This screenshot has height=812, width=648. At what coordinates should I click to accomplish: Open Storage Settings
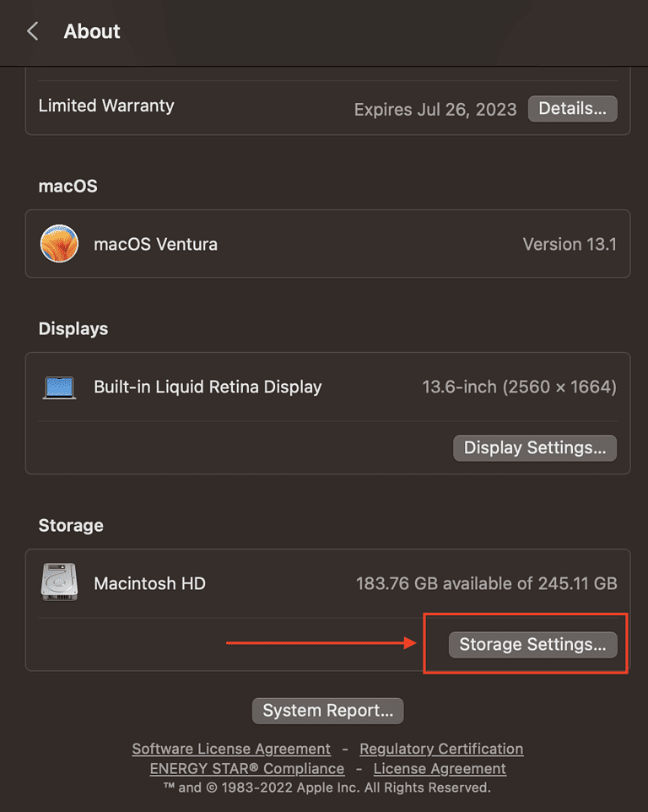(532, 643)
